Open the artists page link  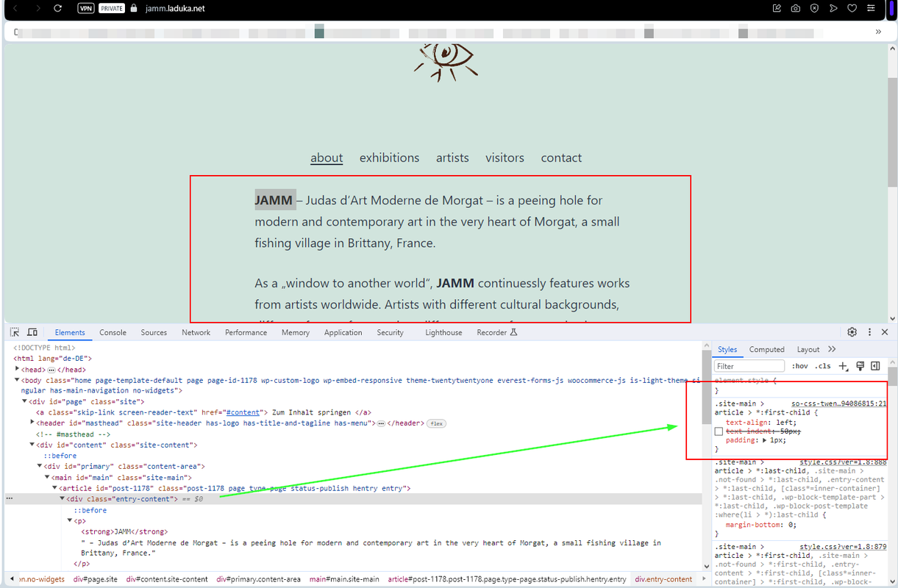[x=452, y=158]
